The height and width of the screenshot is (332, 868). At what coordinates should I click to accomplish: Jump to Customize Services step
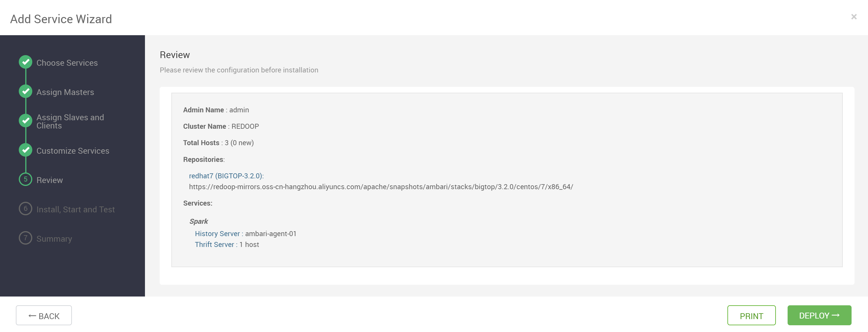pyautogui.click(x=73, y=150)
